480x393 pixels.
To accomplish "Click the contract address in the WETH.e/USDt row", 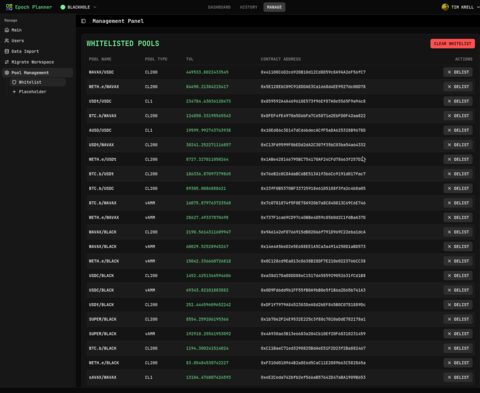I will tap(313, 159).
